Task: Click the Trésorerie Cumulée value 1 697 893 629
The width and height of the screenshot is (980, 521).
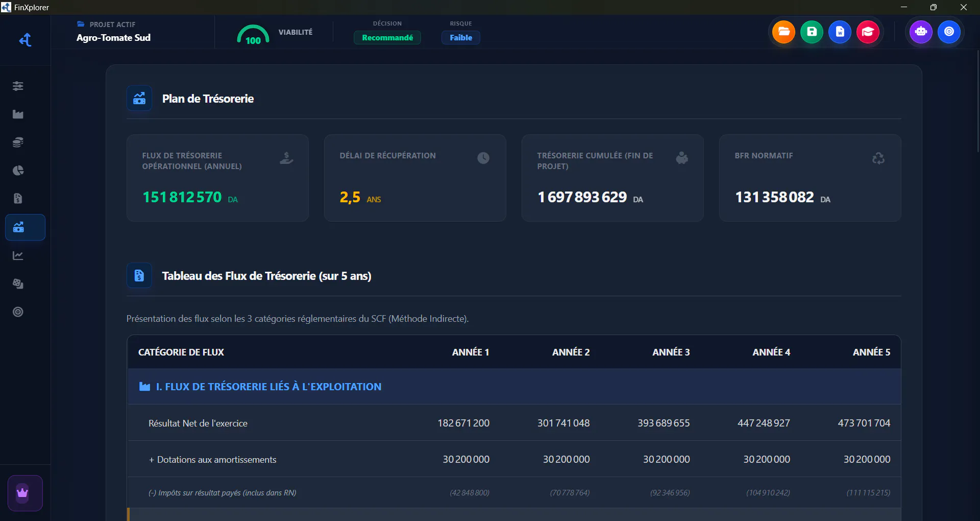Action: point(582,197)
